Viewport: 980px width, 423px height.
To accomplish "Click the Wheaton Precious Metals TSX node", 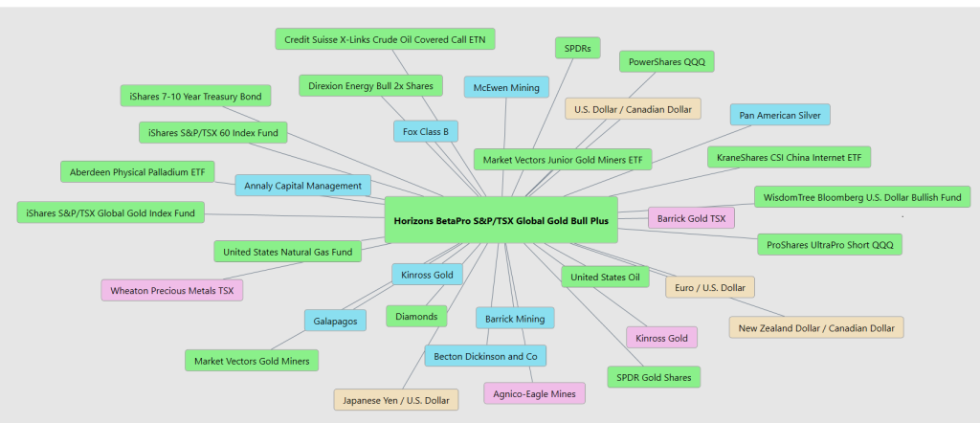I will 172,289.
